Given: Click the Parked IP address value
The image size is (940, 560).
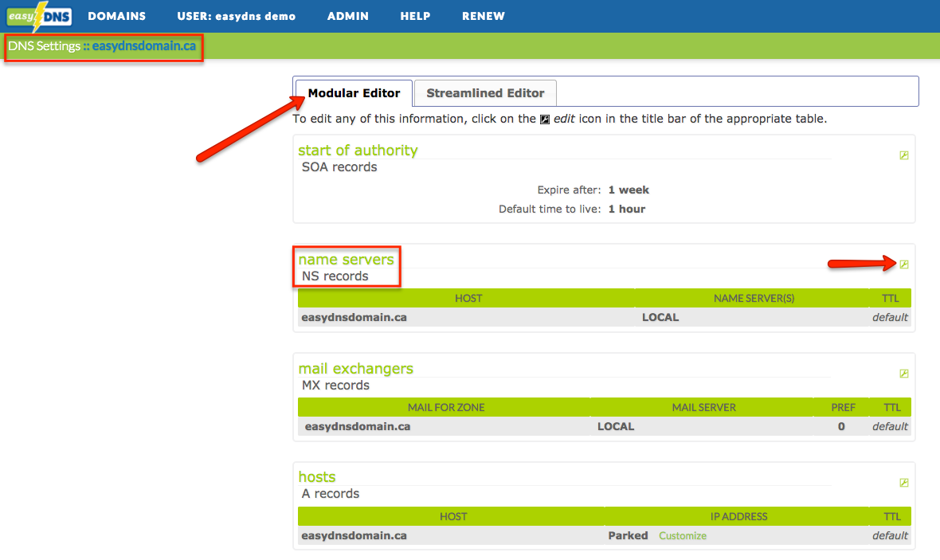Looking at the screenshot, I should [x=628, y=535].
